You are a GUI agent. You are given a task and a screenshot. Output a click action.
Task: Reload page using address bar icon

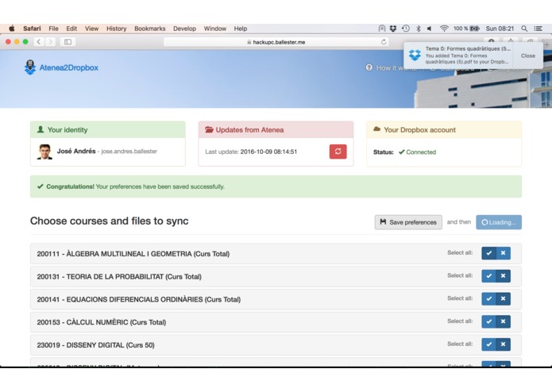click(x=384, y=42)
